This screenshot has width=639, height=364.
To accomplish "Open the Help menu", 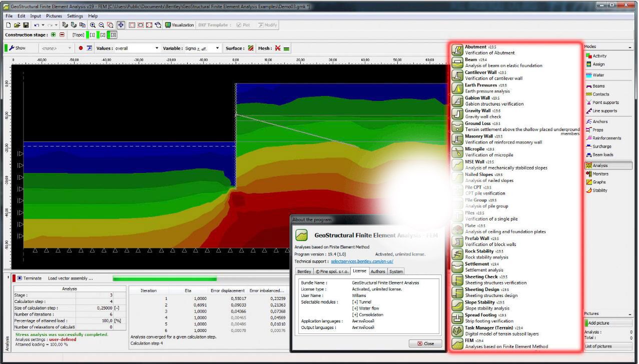I will pyautogui.click(x=93, y=16).
